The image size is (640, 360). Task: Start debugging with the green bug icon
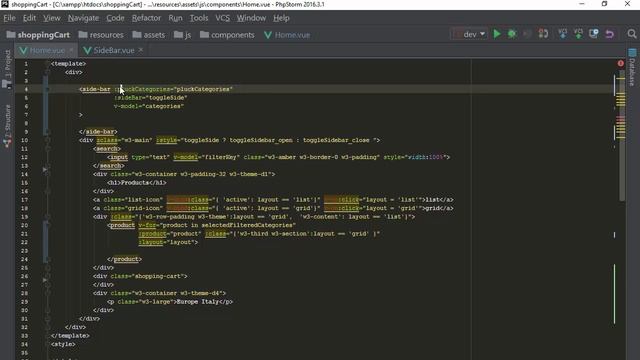click(x=512, y=34)
